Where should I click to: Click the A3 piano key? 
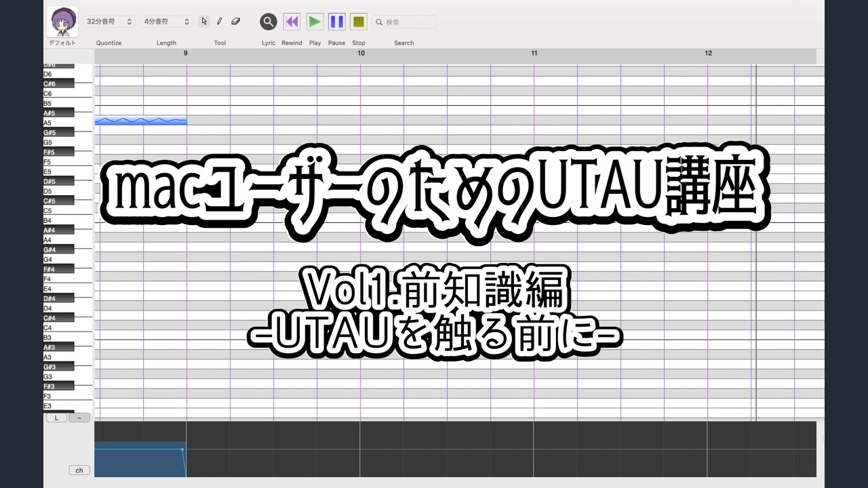(x=68, y=357)
